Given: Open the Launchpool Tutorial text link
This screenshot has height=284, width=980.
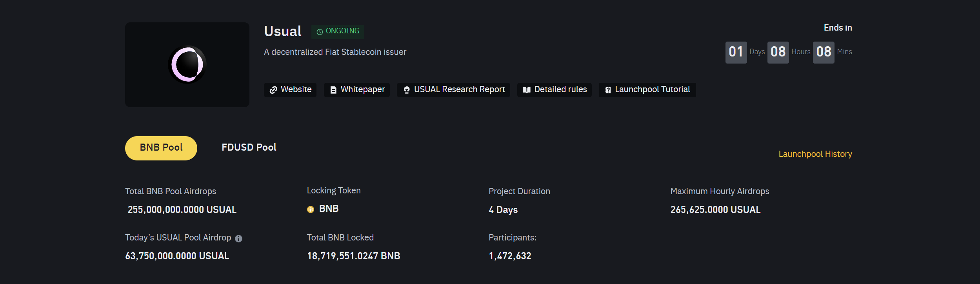Looking at the screenshot, I should [x=652, y=89].
